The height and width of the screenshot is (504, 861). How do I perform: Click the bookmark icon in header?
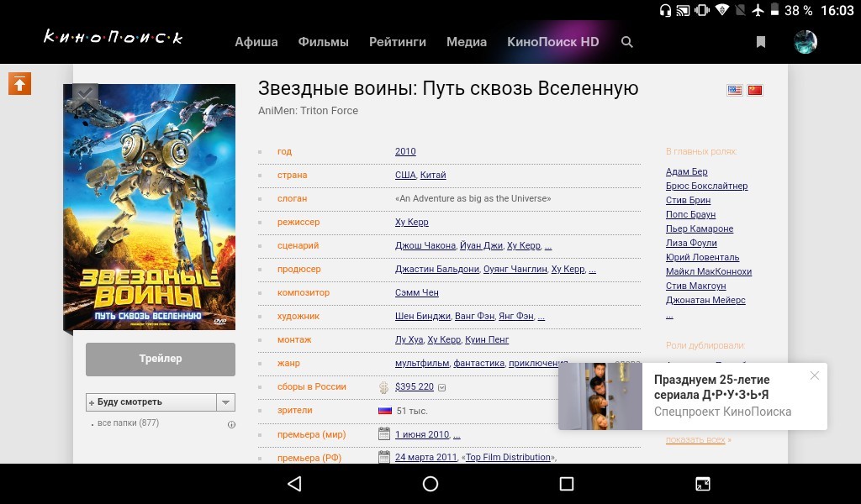pos(761,42)
